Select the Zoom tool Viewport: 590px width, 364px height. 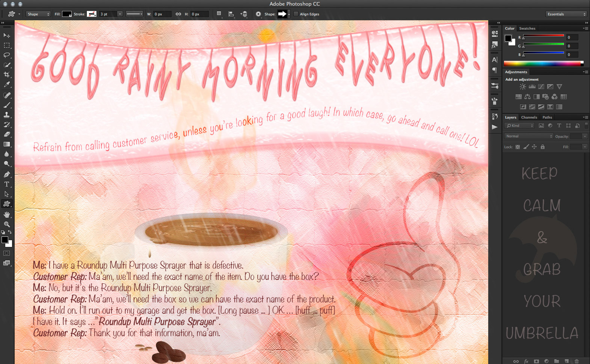6,224
